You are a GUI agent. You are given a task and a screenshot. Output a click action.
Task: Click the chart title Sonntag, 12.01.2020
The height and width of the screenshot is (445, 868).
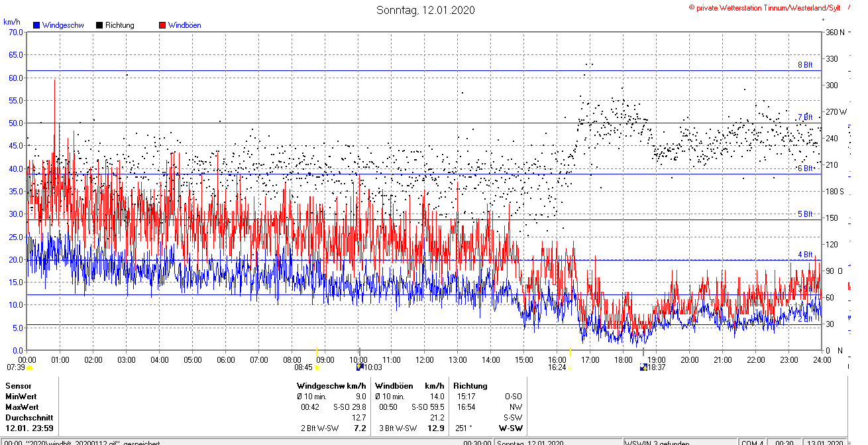point(425,10)
